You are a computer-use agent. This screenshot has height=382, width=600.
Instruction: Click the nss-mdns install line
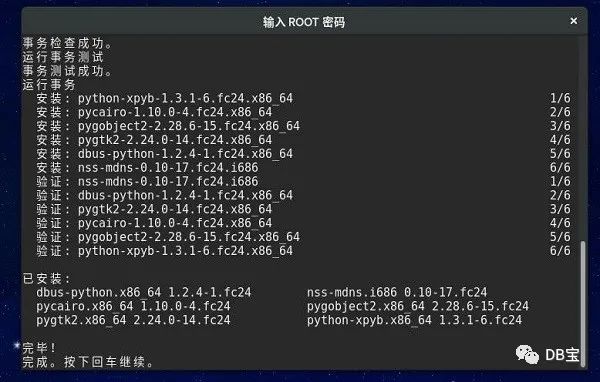[x=303, y=167]
